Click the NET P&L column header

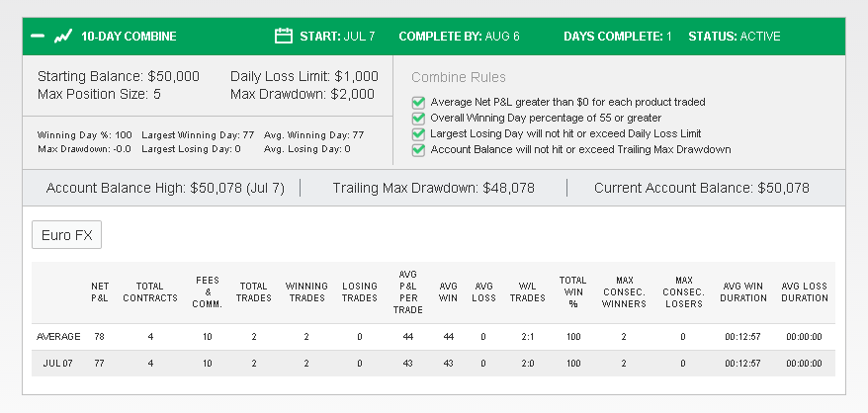pos(100,292)
